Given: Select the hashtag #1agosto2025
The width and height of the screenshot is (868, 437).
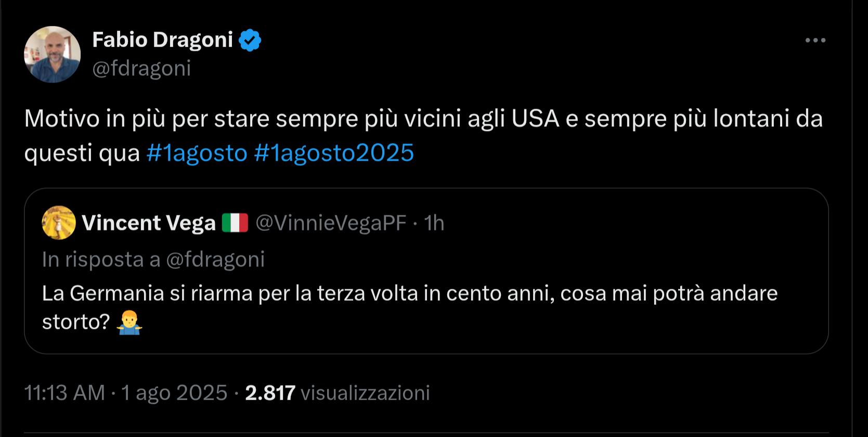Looking at the screenshot, I should [333, 152].
